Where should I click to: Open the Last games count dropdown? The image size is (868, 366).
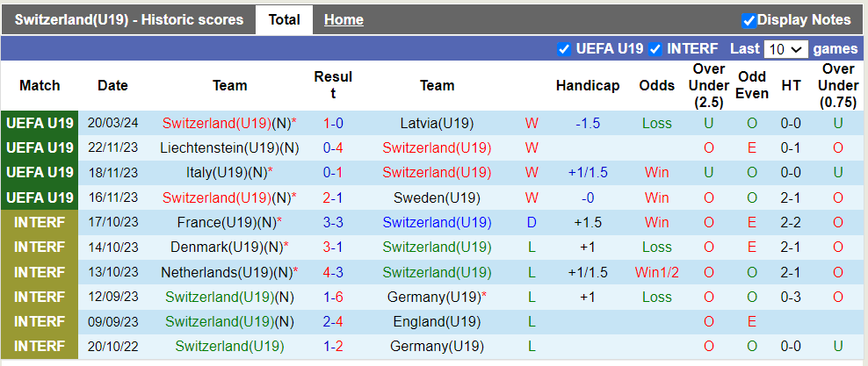click(785, 49)
